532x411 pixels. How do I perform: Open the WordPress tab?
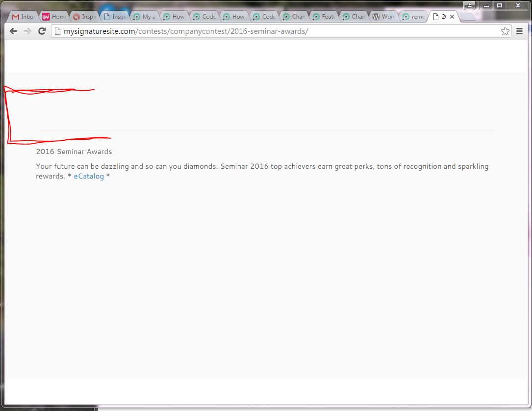pyautogui.click(x=384, y=17)
